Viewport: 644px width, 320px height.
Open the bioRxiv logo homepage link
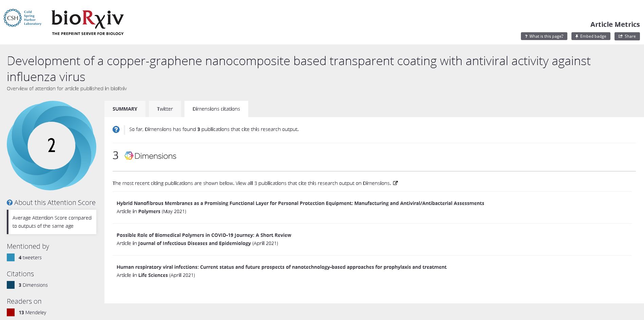[x=87, y=22]
